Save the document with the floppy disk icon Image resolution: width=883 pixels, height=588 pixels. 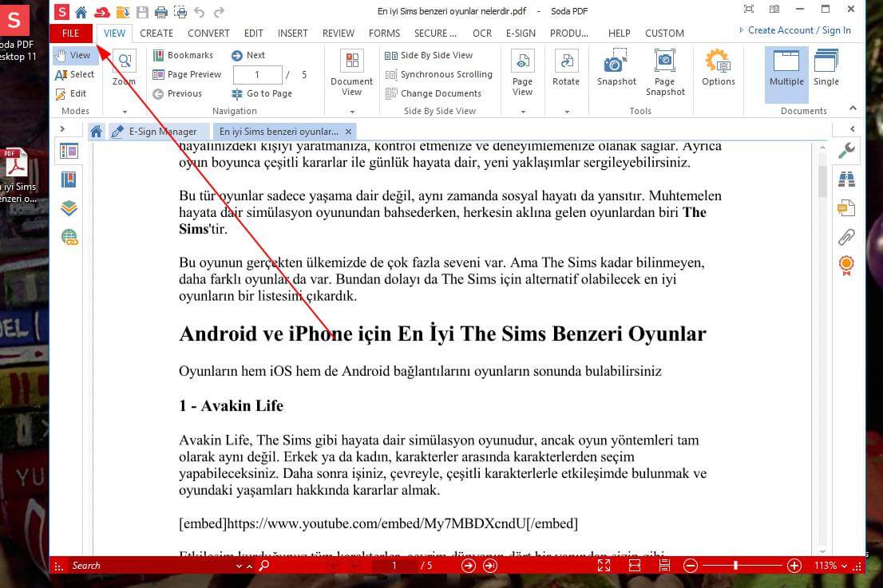142,11
